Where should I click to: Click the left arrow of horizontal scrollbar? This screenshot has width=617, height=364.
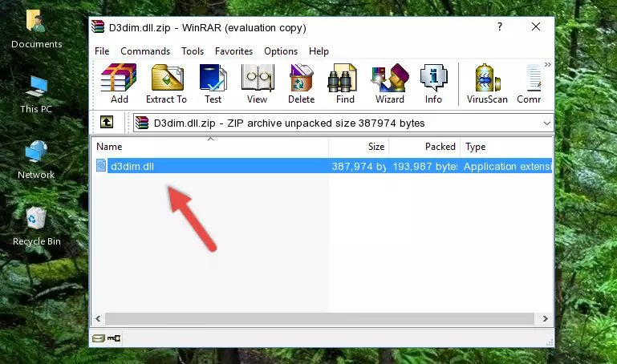tap(99, 319)
